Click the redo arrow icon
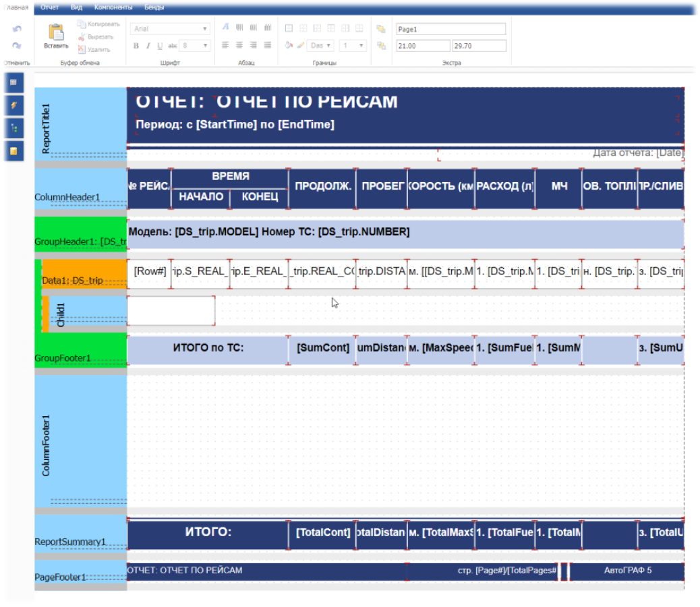 tap(17, 46)
